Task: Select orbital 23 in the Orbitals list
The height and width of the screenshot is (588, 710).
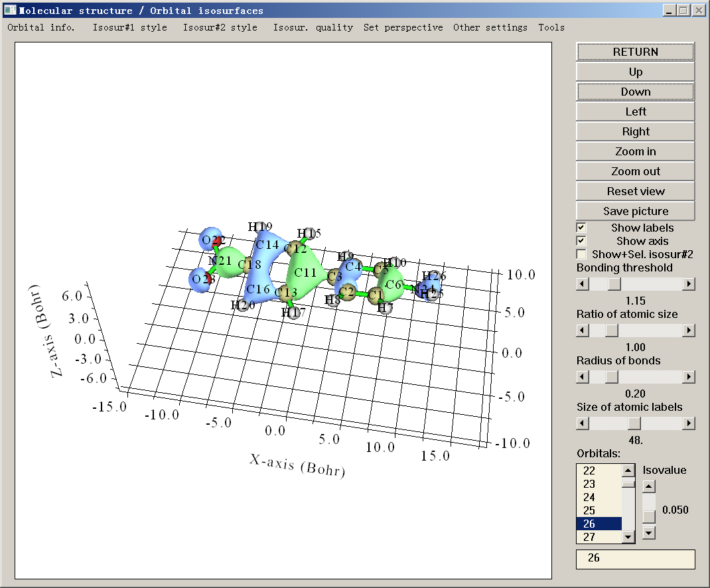Action: click(599, 484)
